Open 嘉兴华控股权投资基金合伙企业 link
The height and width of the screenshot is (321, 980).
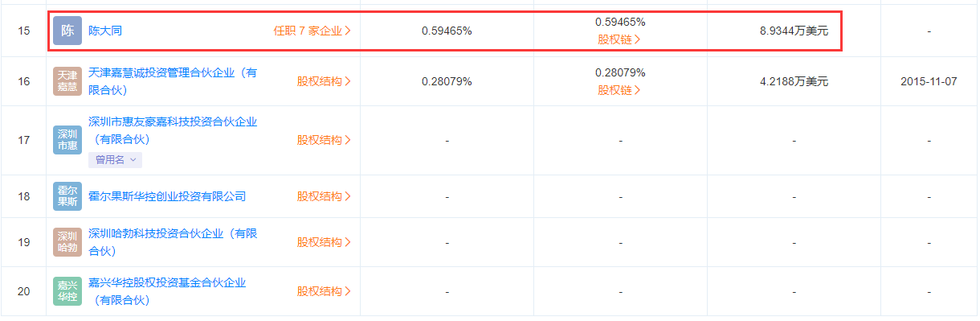tap(167, 291)
